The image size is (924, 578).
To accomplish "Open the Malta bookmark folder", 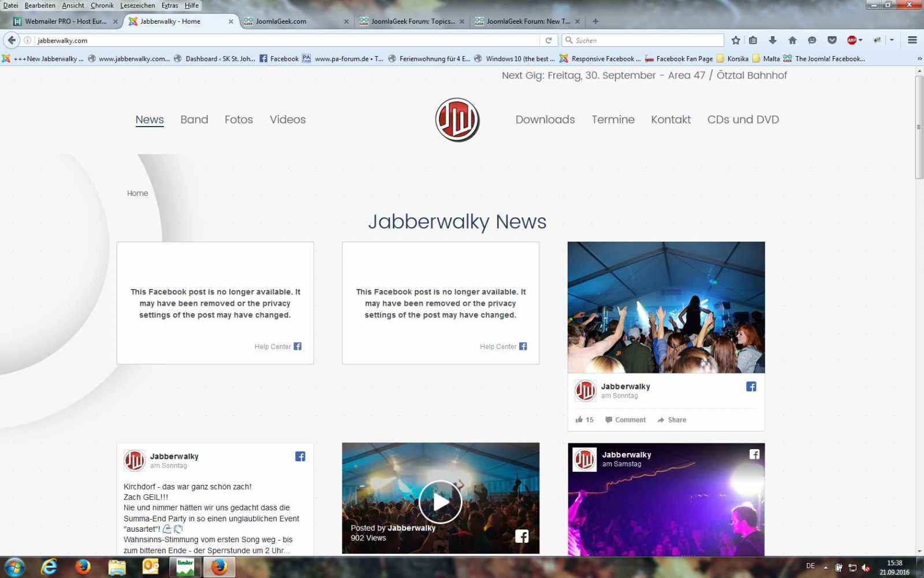I will [x=766, y=58].
